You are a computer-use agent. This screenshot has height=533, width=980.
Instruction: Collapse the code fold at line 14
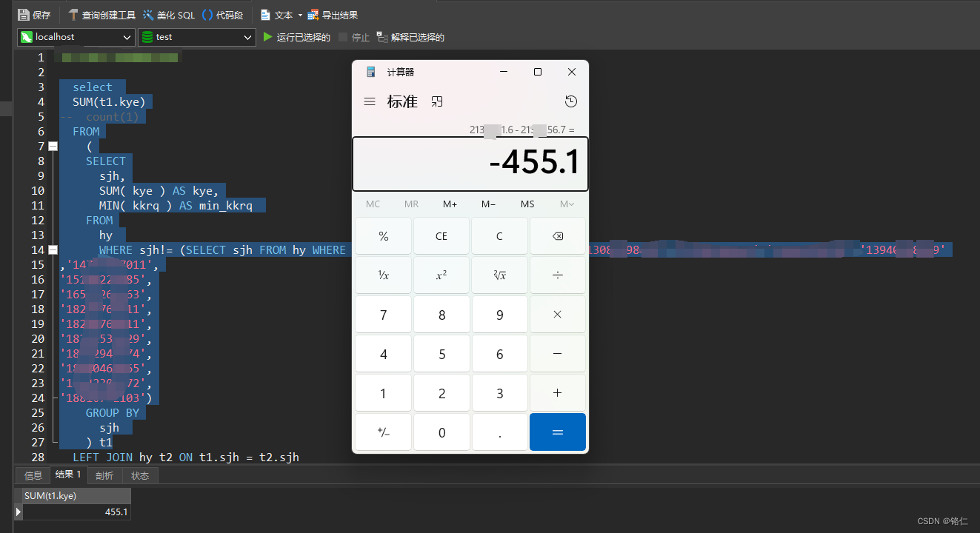click(53, 250)
